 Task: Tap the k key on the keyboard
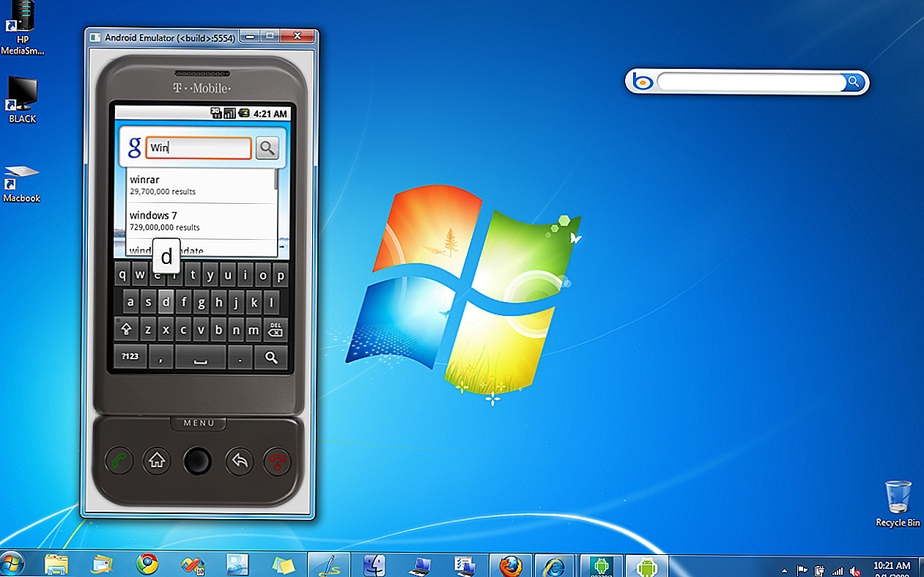(x=254, y=301)
